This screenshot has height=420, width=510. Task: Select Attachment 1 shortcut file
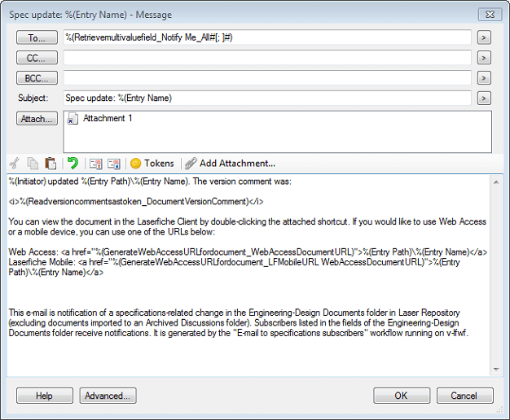99,118
